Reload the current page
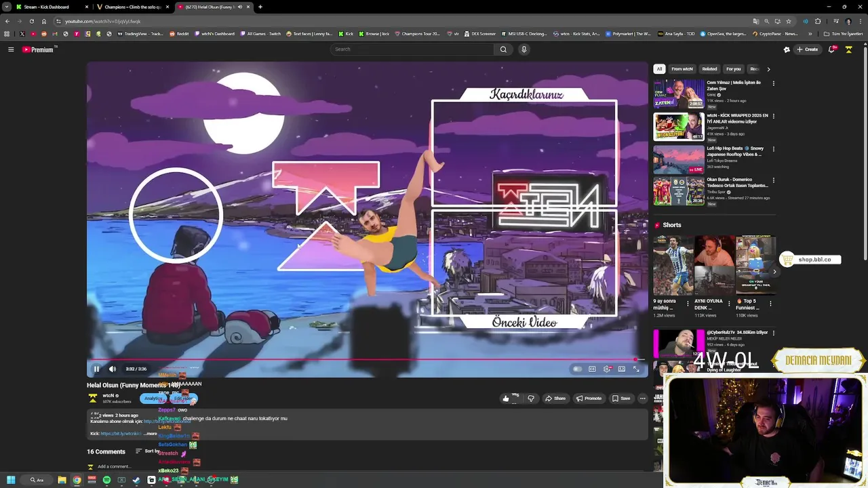 click(31, 21)
